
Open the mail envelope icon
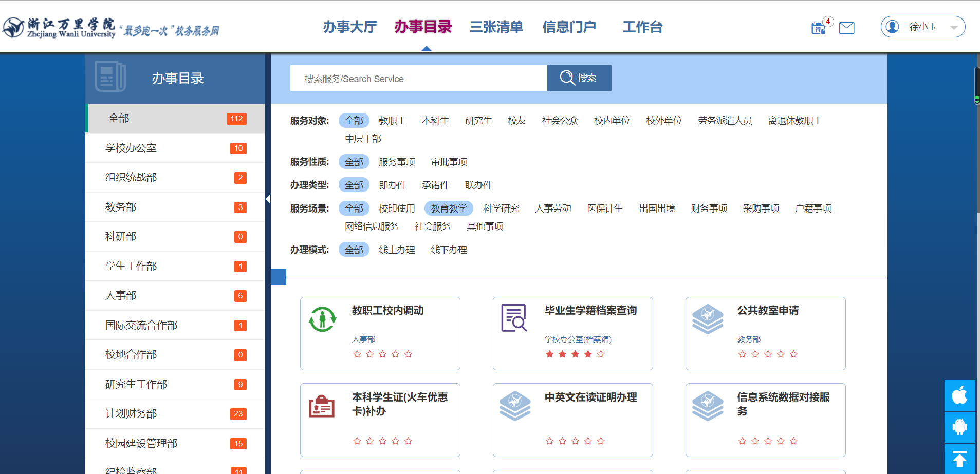click(x=846, y=28)
